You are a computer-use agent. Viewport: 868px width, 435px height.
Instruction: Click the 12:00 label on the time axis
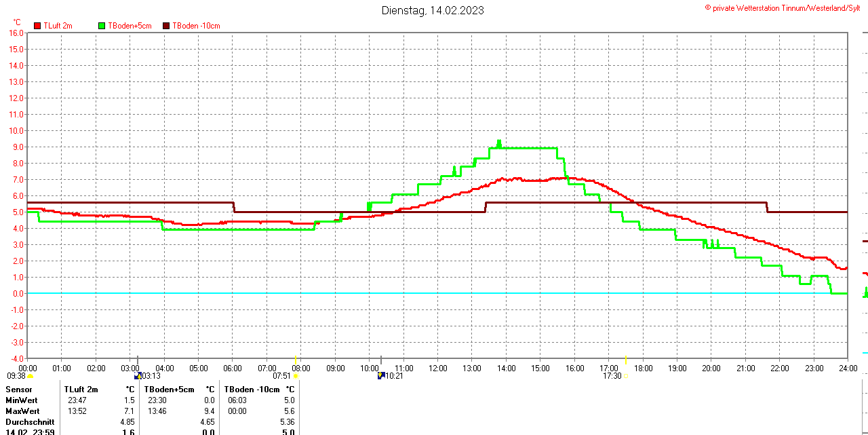tap(437, 368)
